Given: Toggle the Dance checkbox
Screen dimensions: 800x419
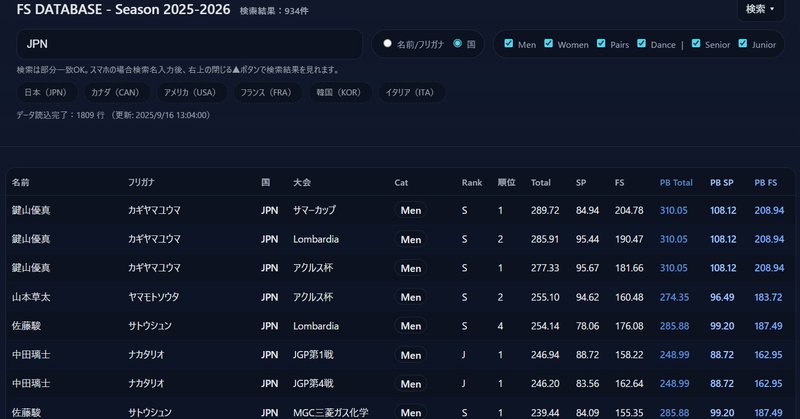Looking at the screenshot, I should 641,43.
